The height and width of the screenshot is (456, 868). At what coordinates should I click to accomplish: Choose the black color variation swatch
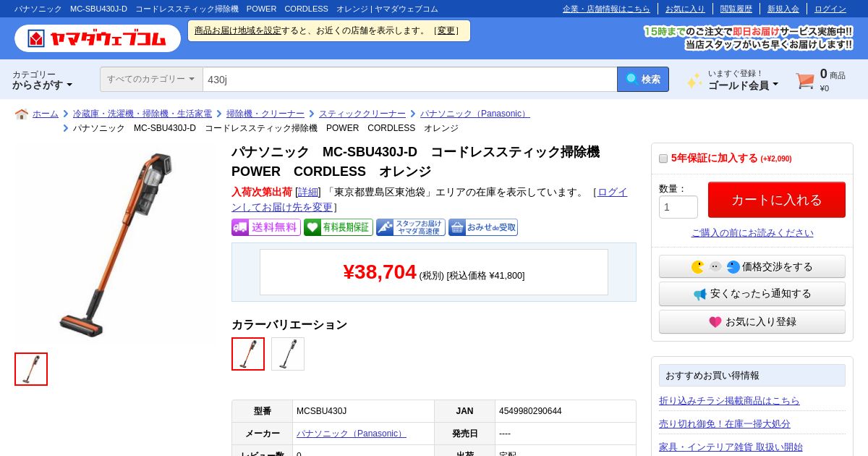click(x=288, y=354)
